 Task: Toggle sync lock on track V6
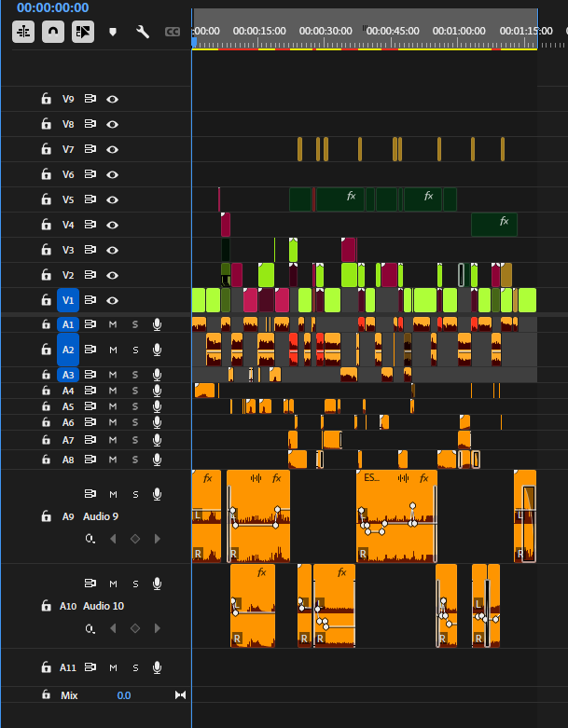point(90,174)
